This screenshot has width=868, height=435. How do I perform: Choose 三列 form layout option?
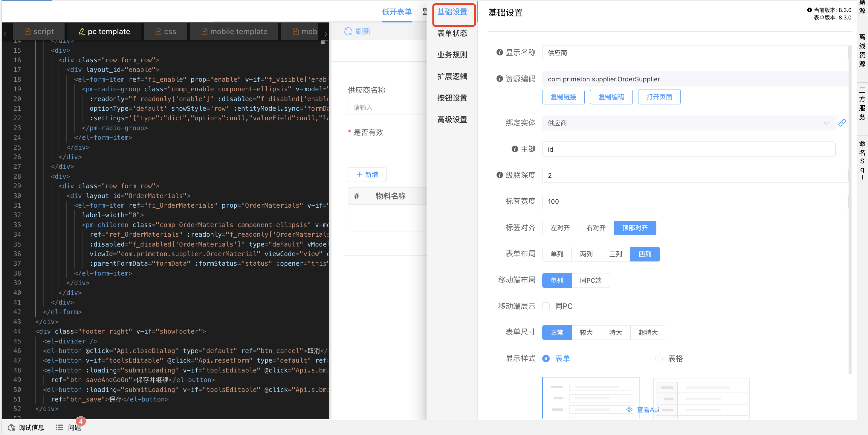[615, 254]
